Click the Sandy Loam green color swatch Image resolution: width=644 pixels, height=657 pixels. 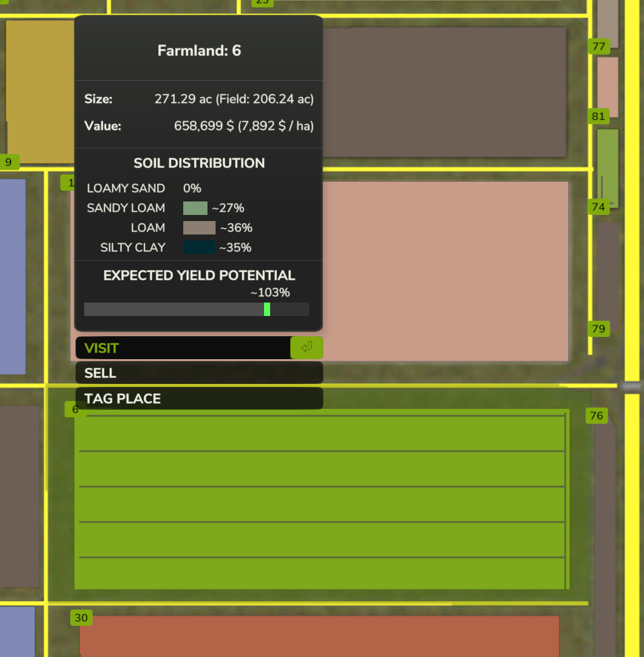[x=195, y=208]
